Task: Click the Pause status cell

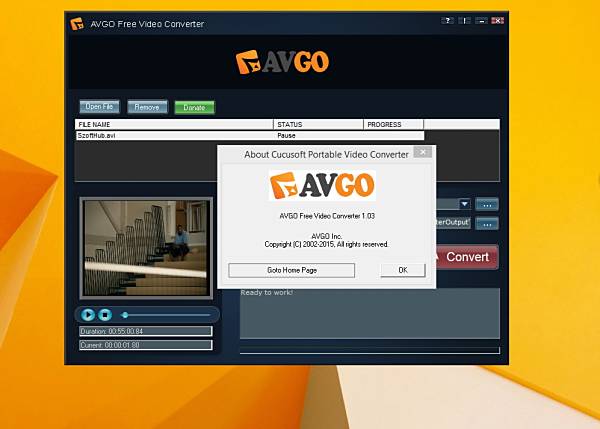Action: tap(286, 135)
